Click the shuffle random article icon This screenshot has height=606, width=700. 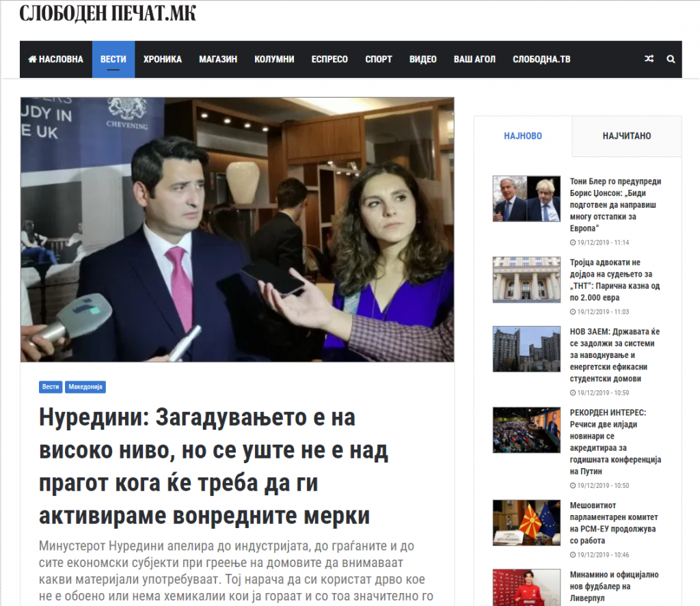(649, 59)
